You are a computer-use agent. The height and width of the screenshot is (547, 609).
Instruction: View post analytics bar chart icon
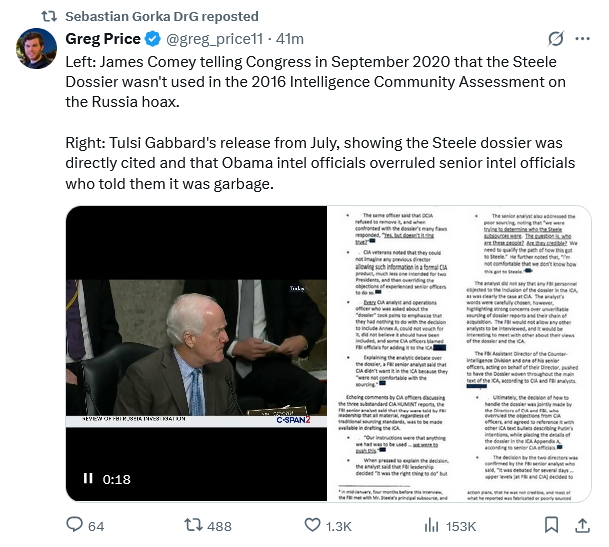point(432,526)
